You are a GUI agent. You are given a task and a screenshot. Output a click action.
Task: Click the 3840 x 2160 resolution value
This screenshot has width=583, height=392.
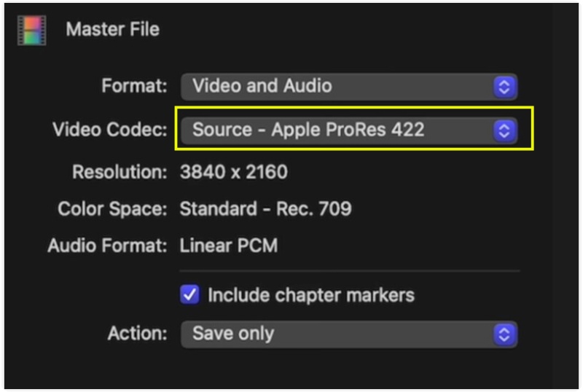233,173
